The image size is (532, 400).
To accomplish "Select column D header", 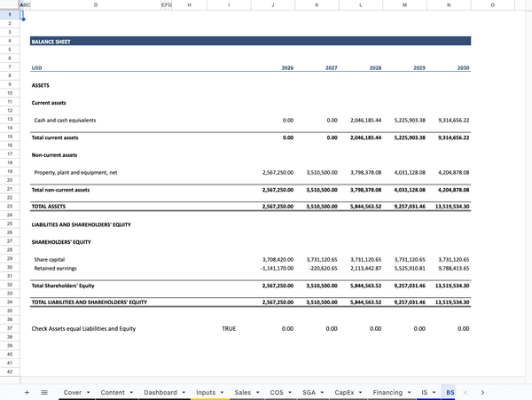I will pos(96,5).
